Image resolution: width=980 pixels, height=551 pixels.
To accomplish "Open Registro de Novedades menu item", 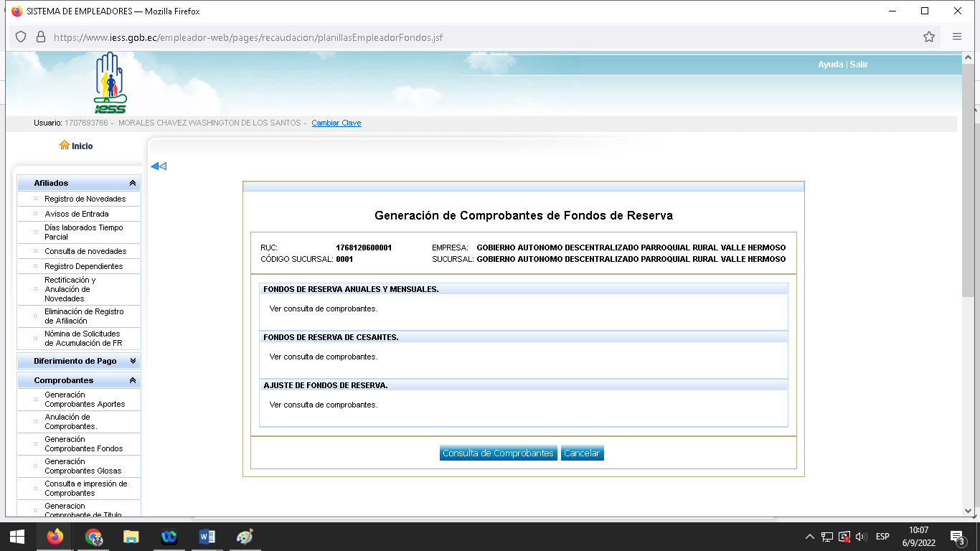I will (85, 199).
